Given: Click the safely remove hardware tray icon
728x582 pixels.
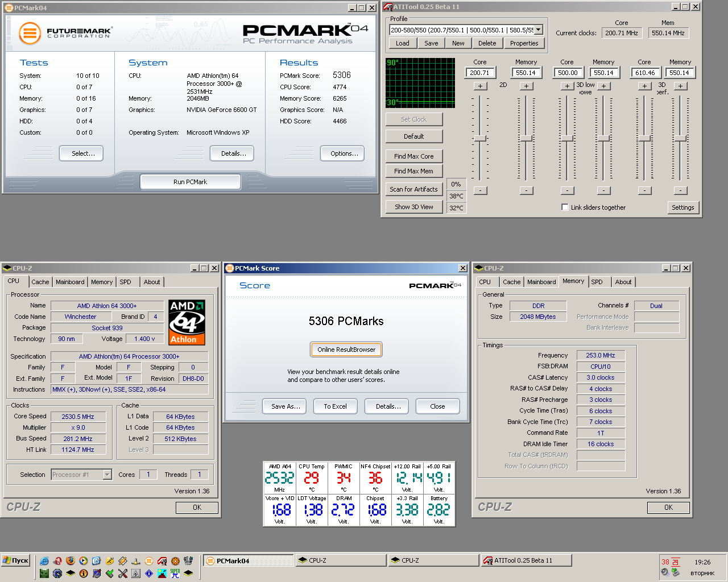Looking at the screenshot, I should point(676,572).
